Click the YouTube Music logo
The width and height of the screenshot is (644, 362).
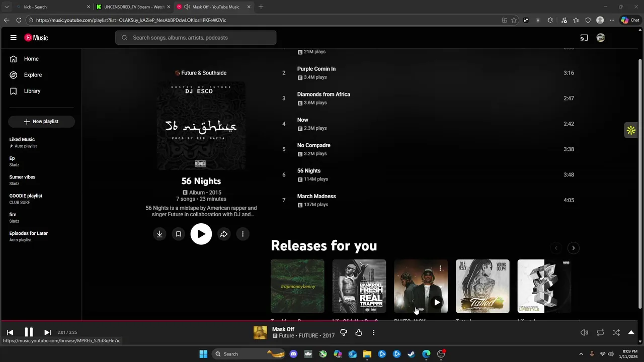click(36, 38)
